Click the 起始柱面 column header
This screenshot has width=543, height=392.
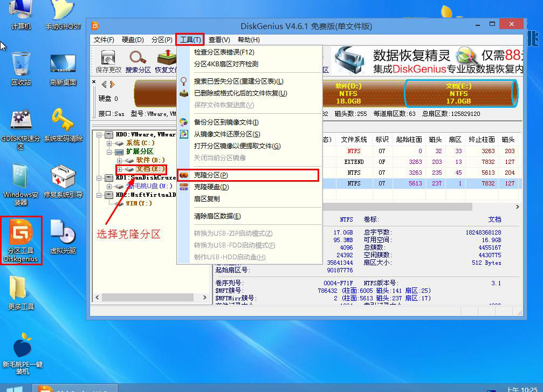[x=409, y=140]
